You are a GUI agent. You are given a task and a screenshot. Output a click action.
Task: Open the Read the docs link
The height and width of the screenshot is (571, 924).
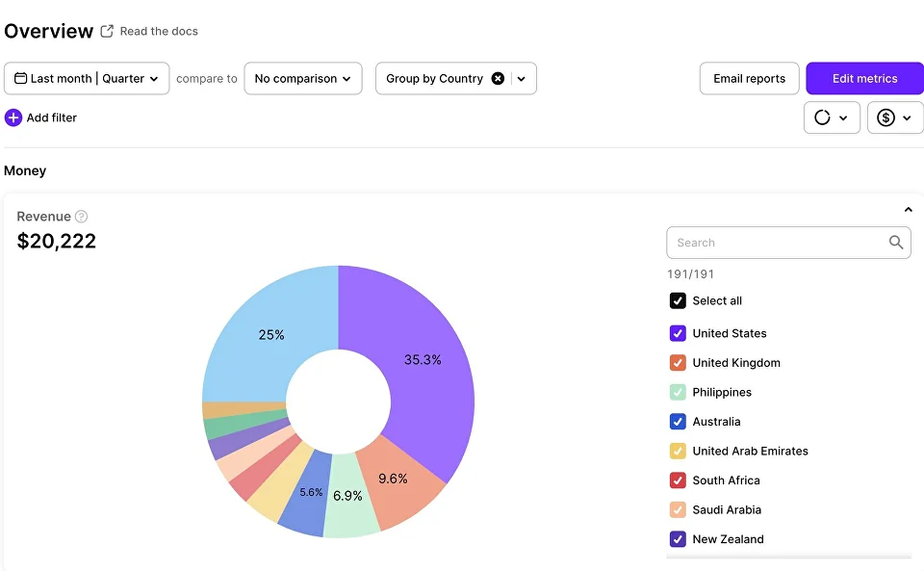(159, 31)
